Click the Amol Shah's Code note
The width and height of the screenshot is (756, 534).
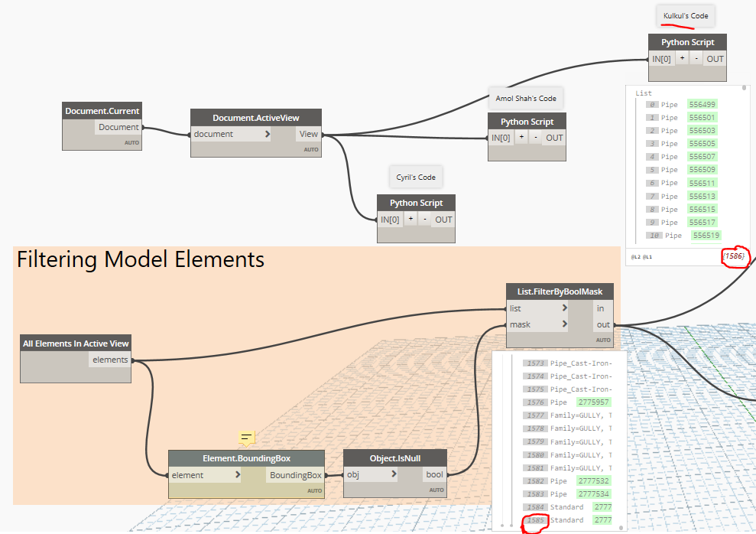[x=526, y=98]
